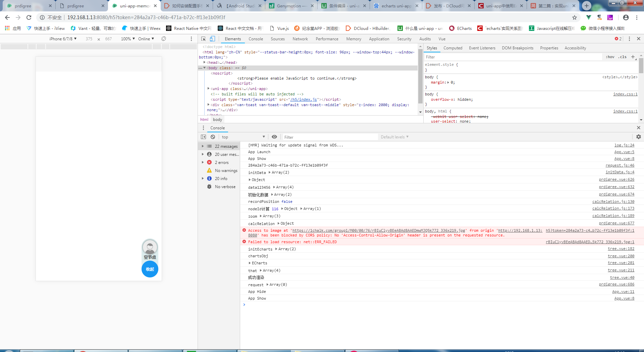
Task: Toggle the :hov element state panel
Action: click(x=610, y=57)
